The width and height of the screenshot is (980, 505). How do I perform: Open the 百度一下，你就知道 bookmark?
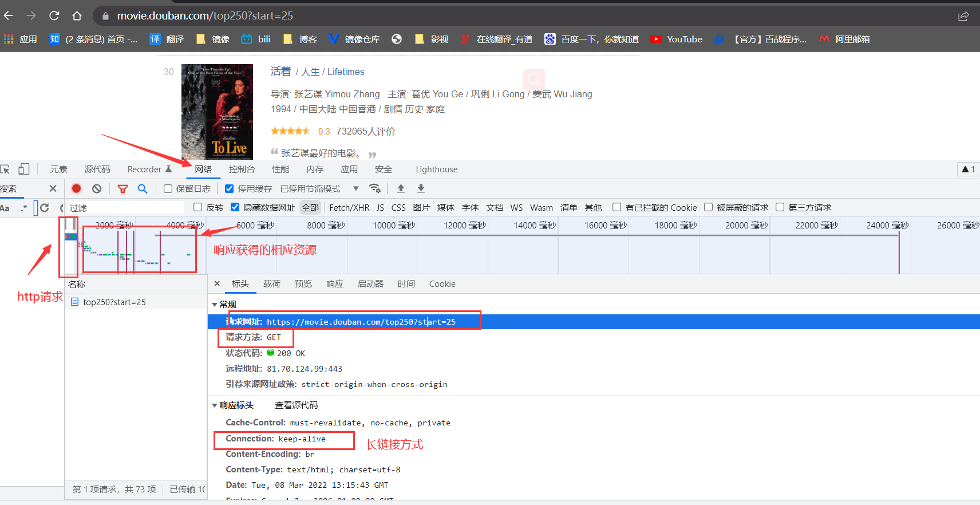click(x=591, y=39)
